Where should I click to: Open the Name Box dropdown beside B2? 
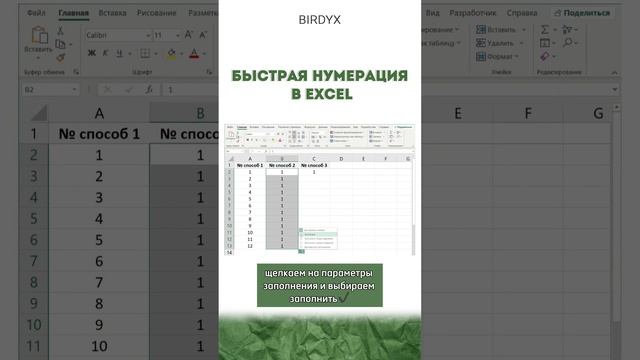(74, 89)
